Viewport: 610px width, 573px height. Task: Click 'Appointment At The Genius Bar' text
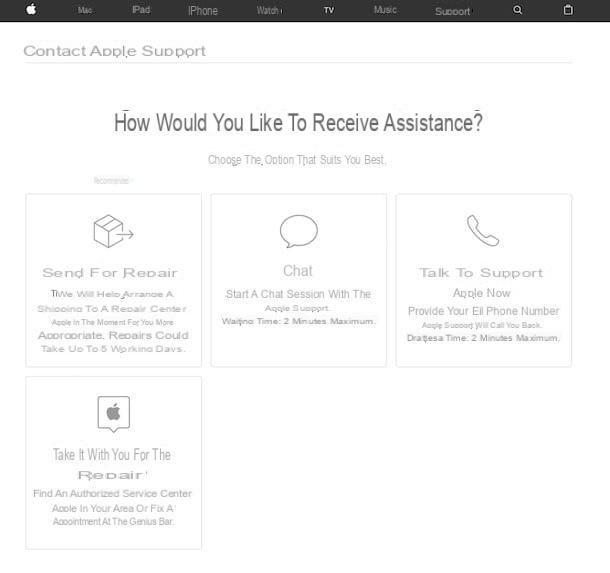[x=114, y=522]
